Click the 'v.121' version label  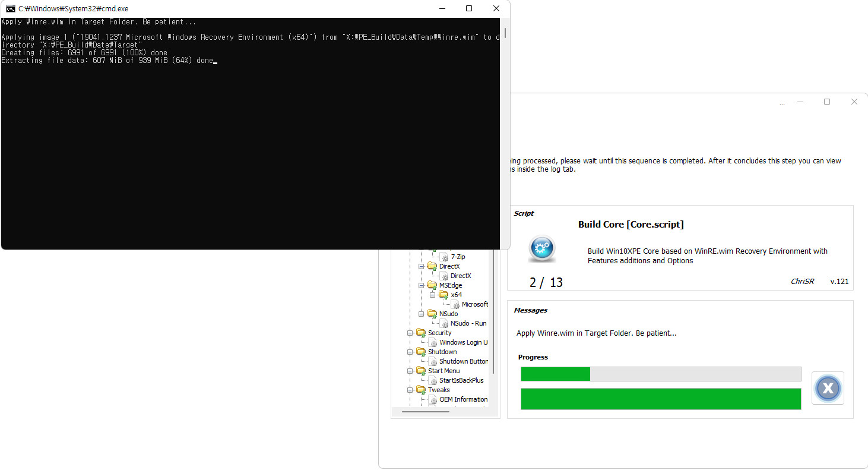[840, 282]
